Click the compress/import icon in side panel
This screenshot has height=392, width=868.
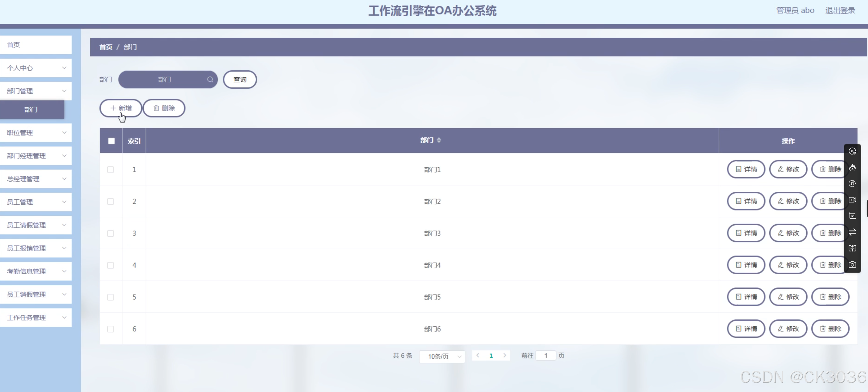(853, 248)
